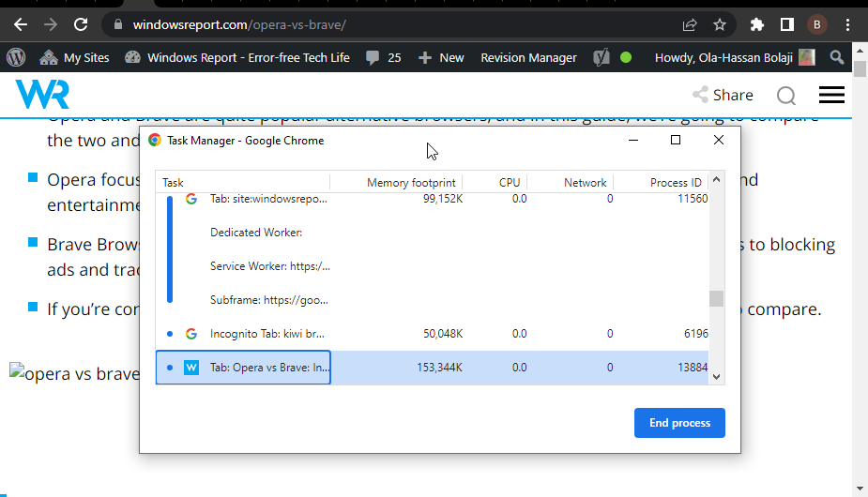Toggle the browser side panel icon
868x497 pixels.
tap(787, 25)
